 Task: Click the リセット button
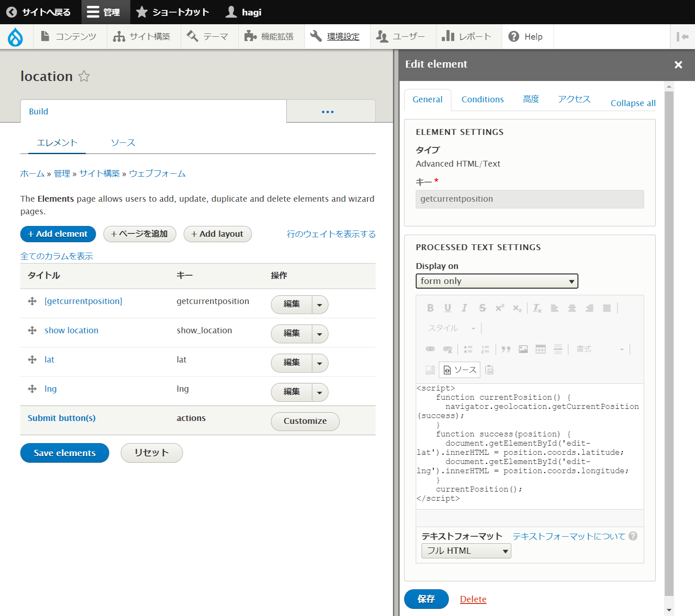(x=152, y=453)
